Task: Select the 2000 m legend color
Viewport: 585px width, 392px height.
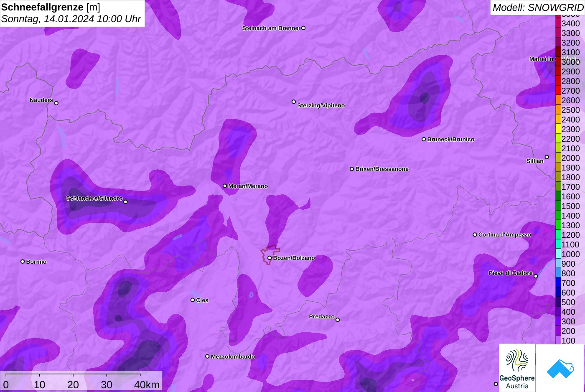Action: (558, 158)
